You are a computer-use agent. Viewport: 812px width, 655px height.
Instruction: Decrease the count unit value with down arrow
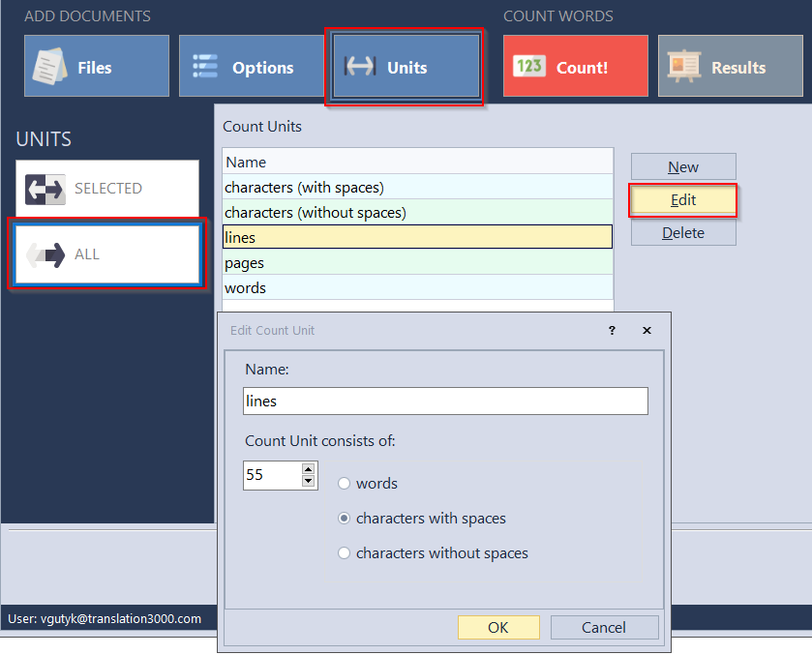pos(309,481)
